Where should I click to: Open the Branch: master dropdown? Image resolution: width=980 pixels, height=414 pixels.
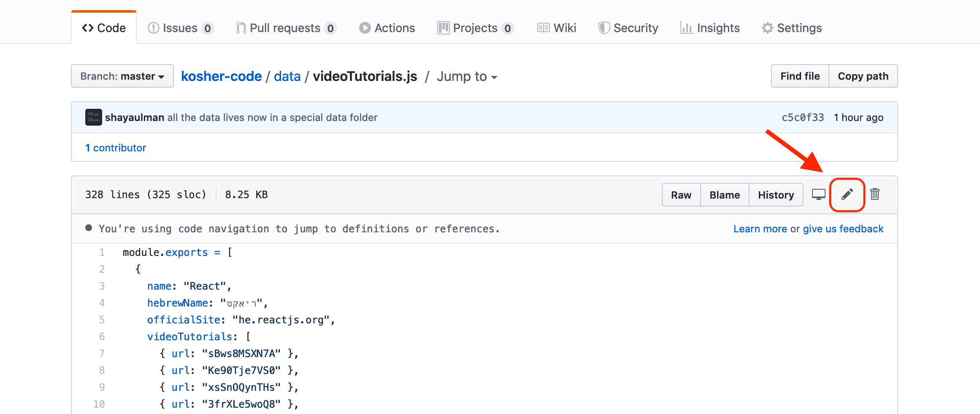(x=122, y=76)
